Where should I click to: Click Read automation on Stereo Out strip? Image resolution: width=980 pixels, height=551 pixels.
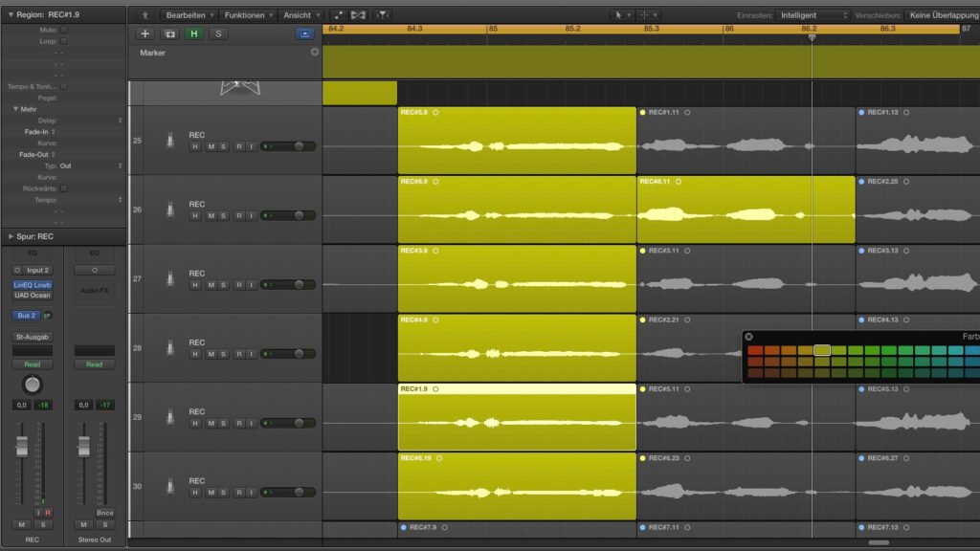click(95, 364)
